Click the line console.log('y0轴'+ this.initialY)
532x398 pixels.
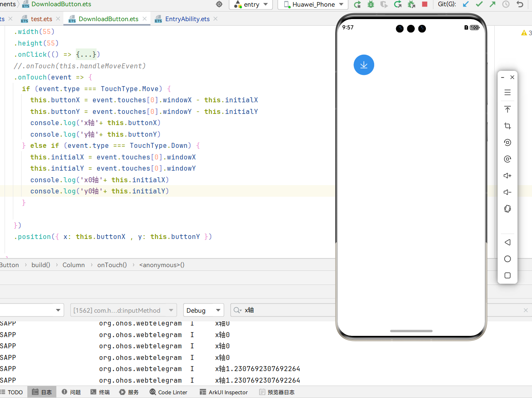pyautogui.click(x=99, y=191)
